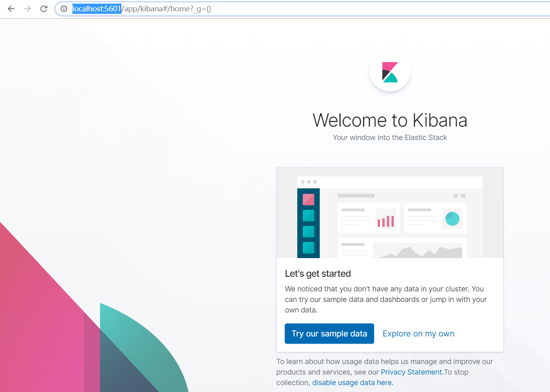Click Your window into the Elastic Stack text
Image resolution: width=550 pixels, height=392 pixels.
point(390,138)
